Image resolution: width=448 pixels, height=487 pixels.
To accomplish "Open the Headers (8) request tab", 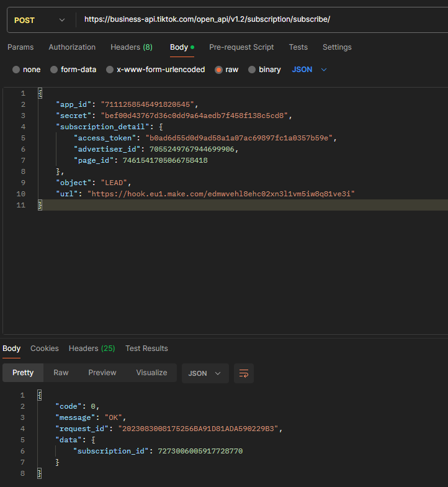I will click(x=132, y=47).
